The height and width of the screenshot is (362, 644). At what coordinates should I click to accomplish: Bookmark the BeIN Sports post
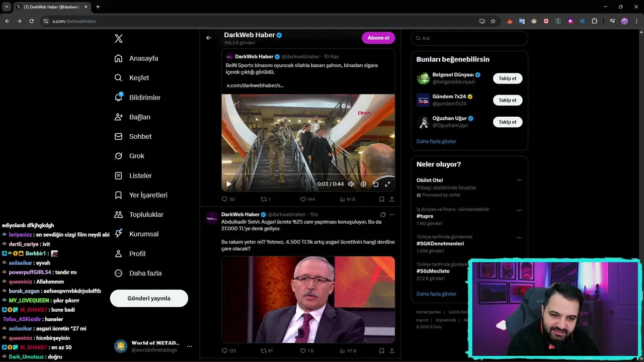tap(382, 199)
